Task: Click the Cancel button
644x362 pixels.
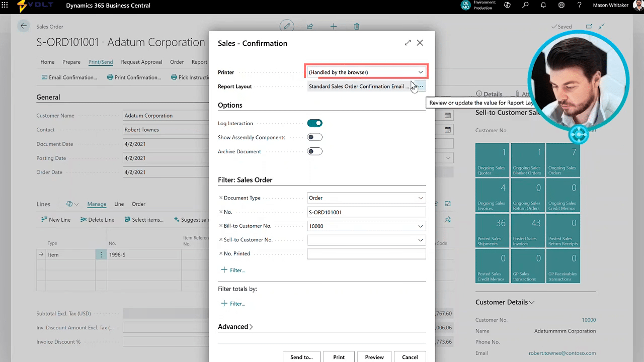Action: tap(410, 357)
